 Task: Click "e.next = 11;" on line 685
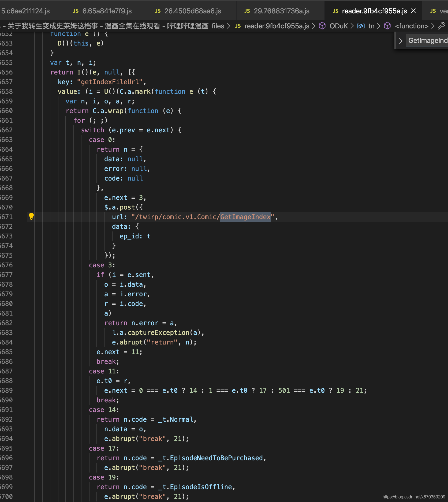click(x=120, y=352)
